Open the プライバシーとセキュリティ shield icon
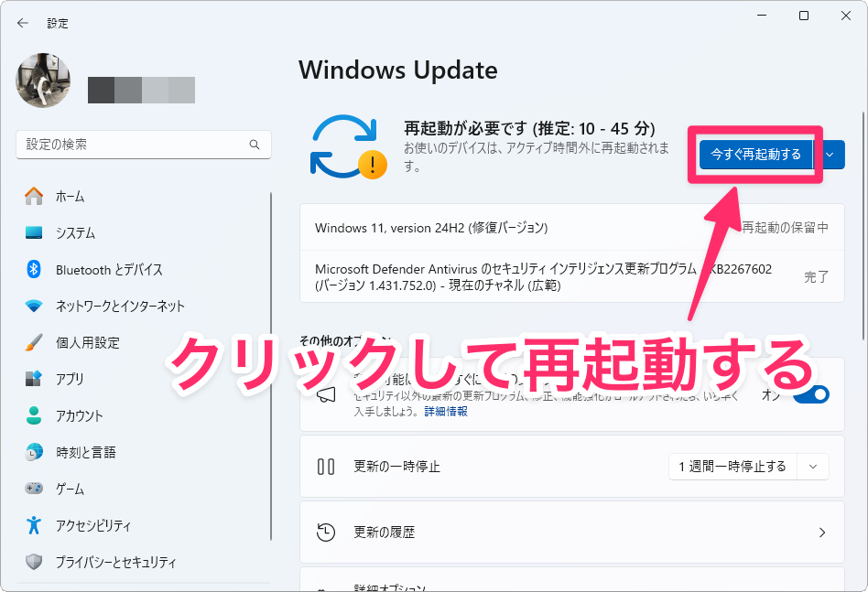Viewport: 868px width, 592px height. [34, 562]
